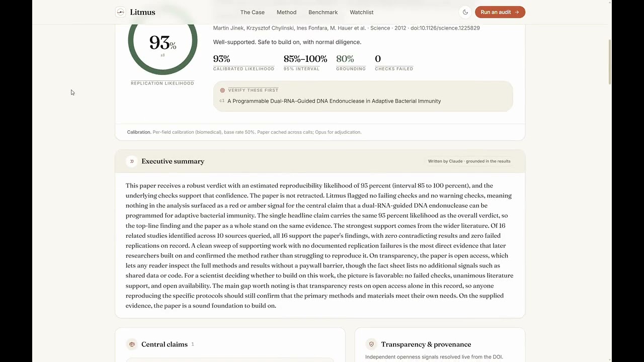The width and height of the screenshot is (644, 362).
Task: Click the Central claims heading
Action: tap(165, 344)
